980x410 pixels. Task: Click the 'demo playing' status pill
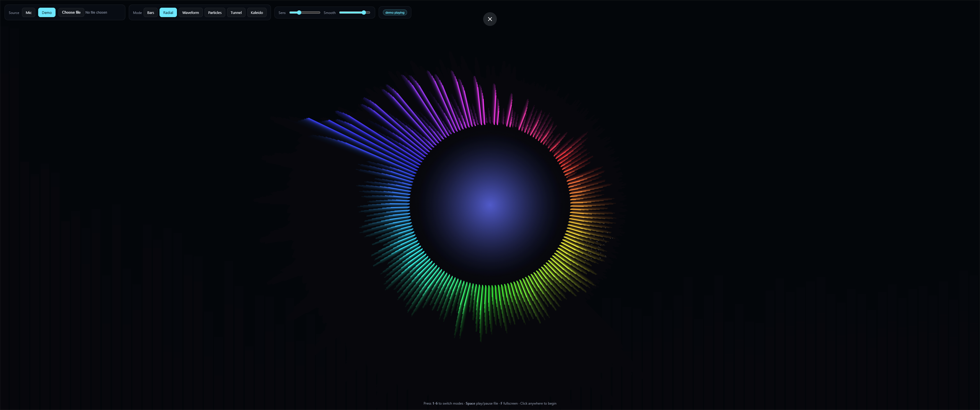click(395, 13)
